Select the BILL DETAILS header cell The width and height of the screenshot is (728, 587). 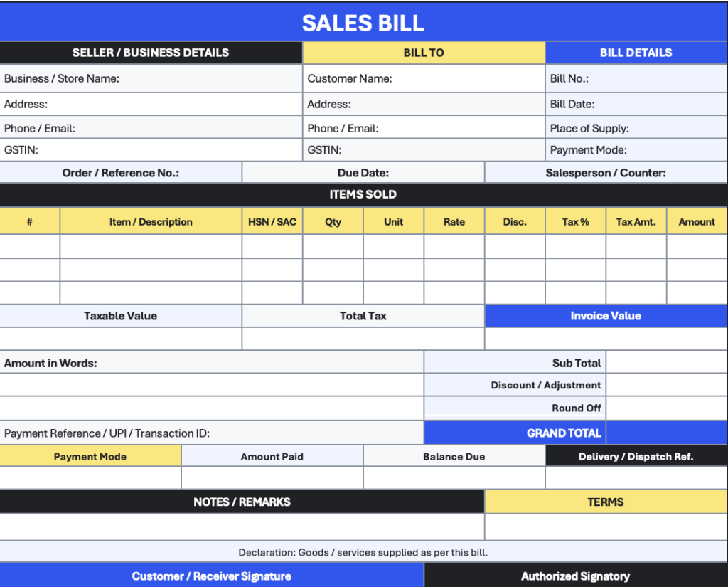click(636, 53)
